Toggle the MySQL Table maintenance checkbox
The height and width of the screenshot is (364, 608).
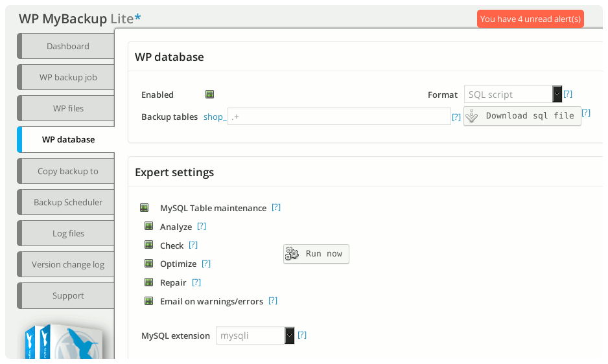(145, 208)
